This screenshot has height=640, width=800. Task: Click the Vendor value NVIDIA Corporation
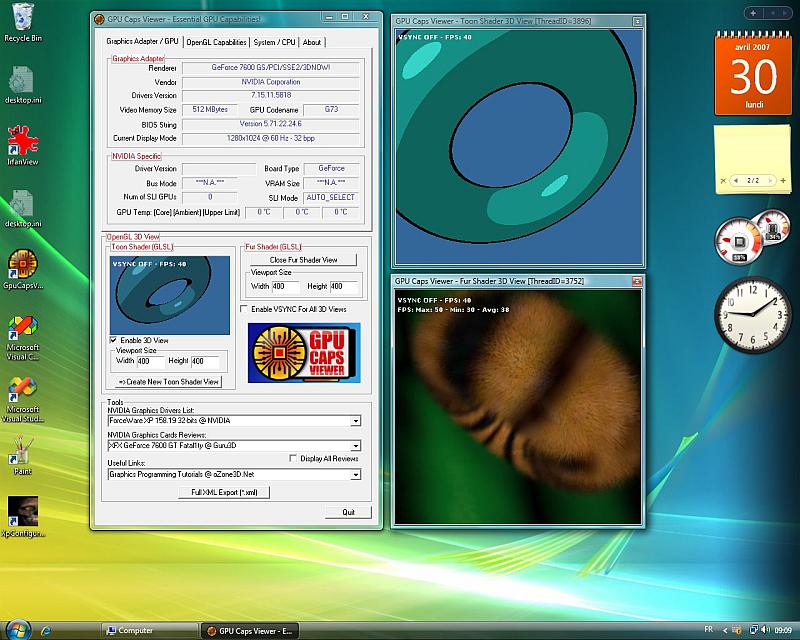[270, 82]
